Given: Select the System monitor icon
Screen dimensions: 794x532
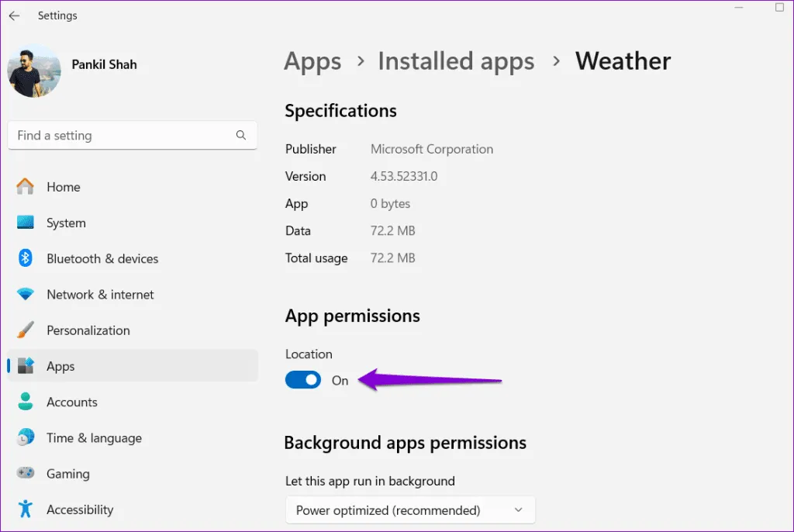Looking at the screenshot, I should (26, 223).
